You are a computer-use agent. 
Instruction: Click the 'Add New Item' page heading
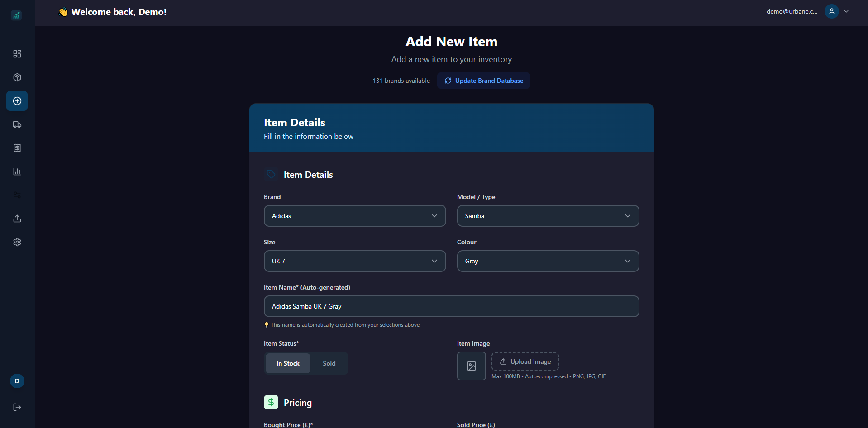click(452, 42)
